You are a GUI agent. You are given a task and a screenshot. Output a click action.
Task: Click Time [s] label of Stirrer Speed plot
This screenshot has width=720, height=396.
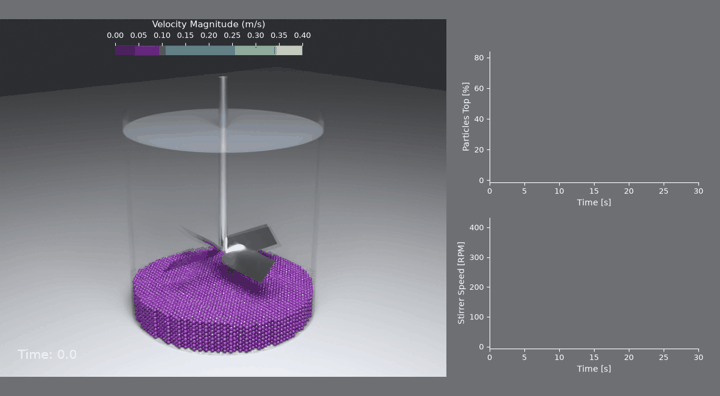click(594, 368)
